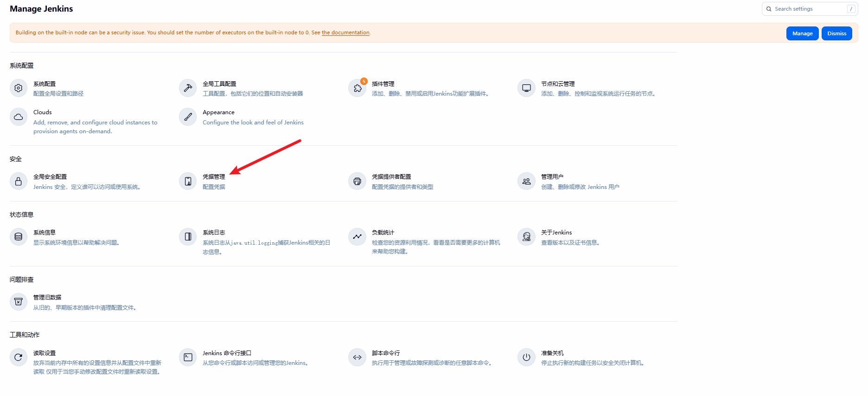This screenshot has height=396, width=868.
Task: Open the 全局安全配置 title link
Action: (x=50, y=177)
